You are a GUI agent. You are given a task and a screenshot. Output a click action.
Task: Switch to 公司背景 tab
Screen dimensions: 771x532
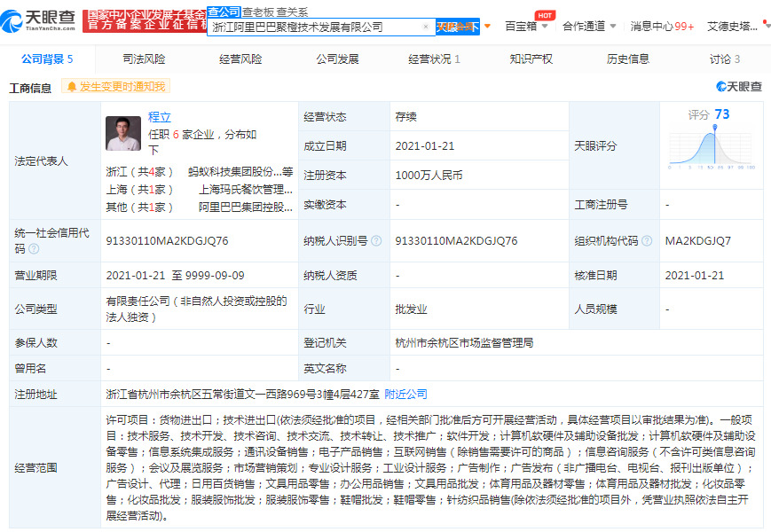[x=47, y=59]
